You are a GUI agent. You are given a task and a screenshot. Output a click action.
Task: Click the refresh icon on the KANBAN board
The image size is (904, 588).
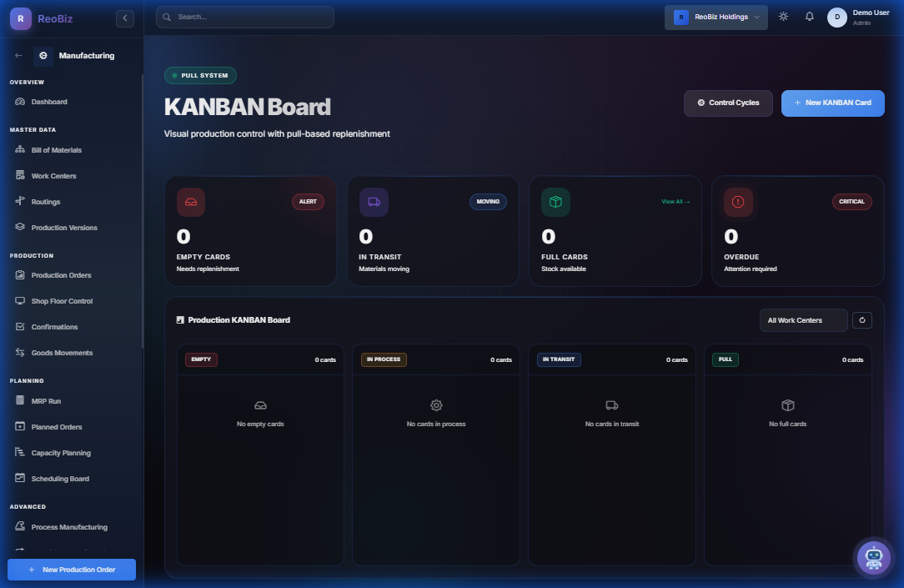tap(861, 319)
